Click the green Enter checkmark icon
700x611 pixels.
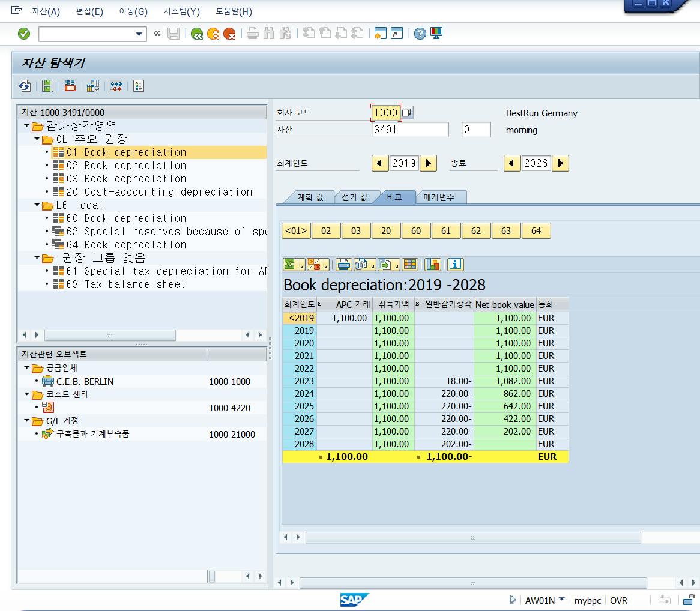(24, 34)
